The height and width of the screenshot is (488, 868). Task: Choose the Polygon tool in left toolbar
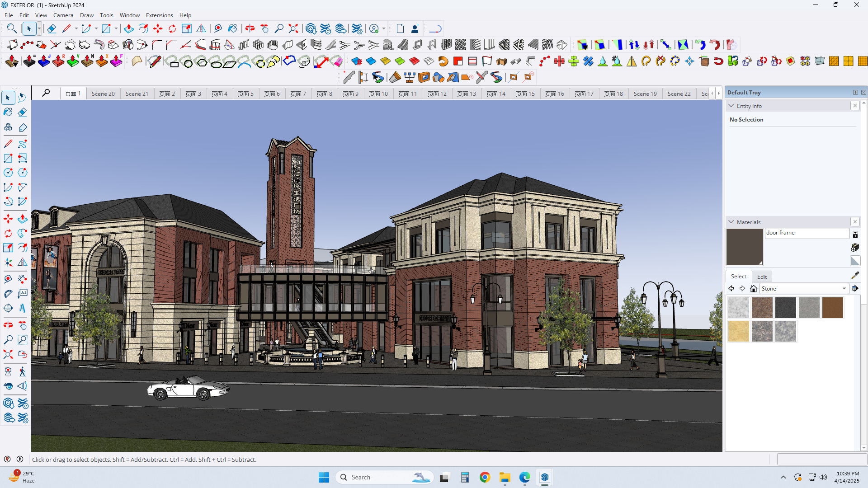point(23,173)
